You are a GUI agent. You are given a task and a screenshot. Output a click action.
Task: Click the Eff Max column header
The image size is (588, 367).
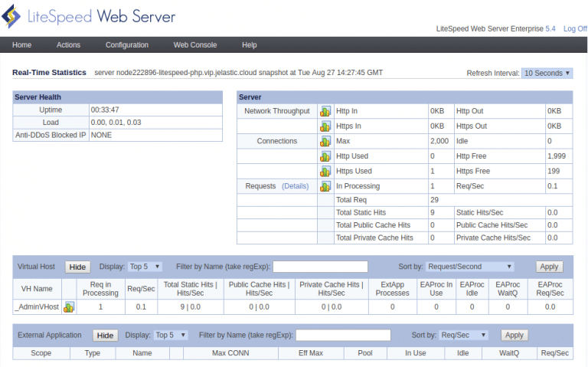[x=311, y=353]
